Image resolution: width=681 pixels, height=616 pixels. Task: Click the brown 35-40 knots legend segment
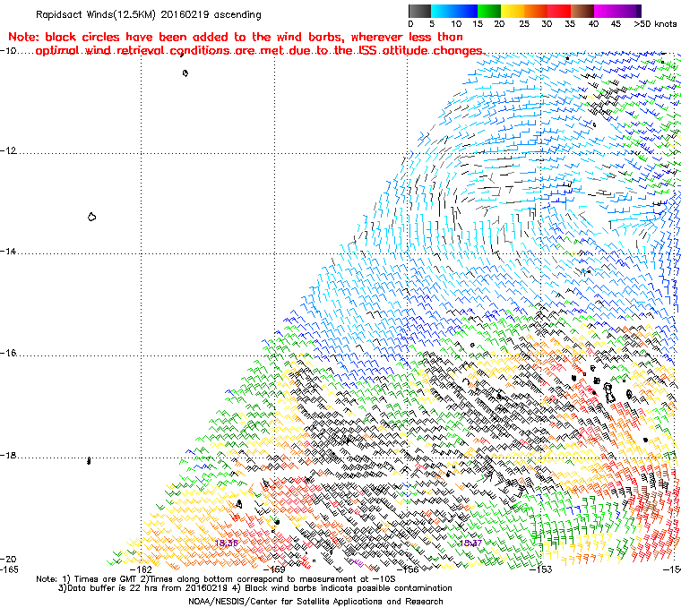click(x=582, y=11)
